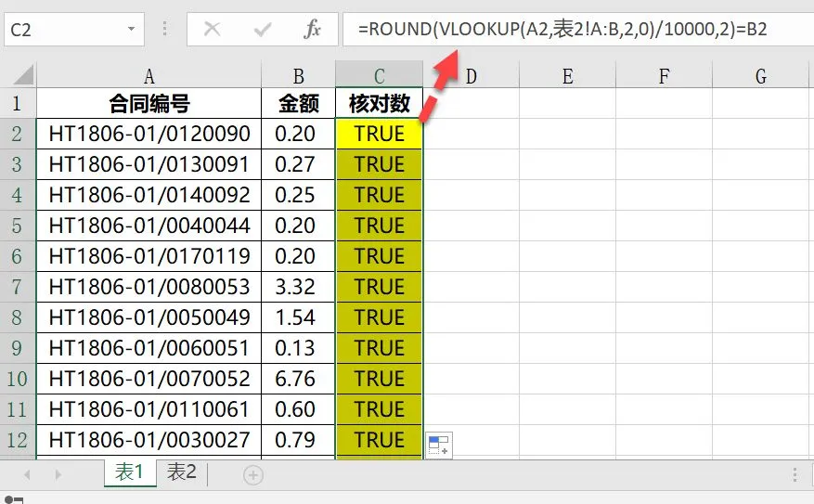This screenshot has width=814, height=504.
Task: Select row 8 header
Action: [18, 317]
